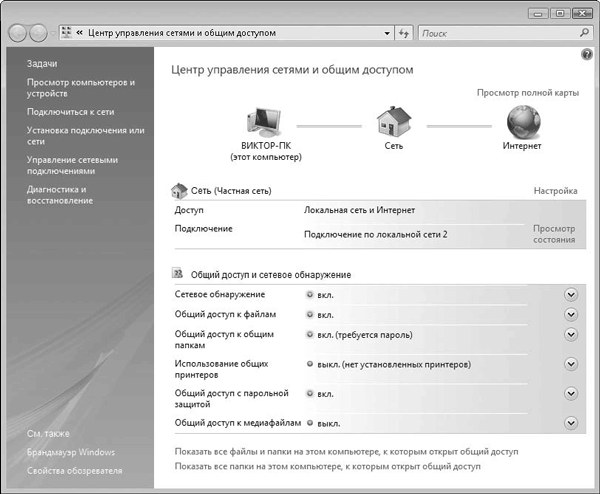600x494 pixels.
Task: Open Брандмауэр Windows link
Action: coord(71,453)
